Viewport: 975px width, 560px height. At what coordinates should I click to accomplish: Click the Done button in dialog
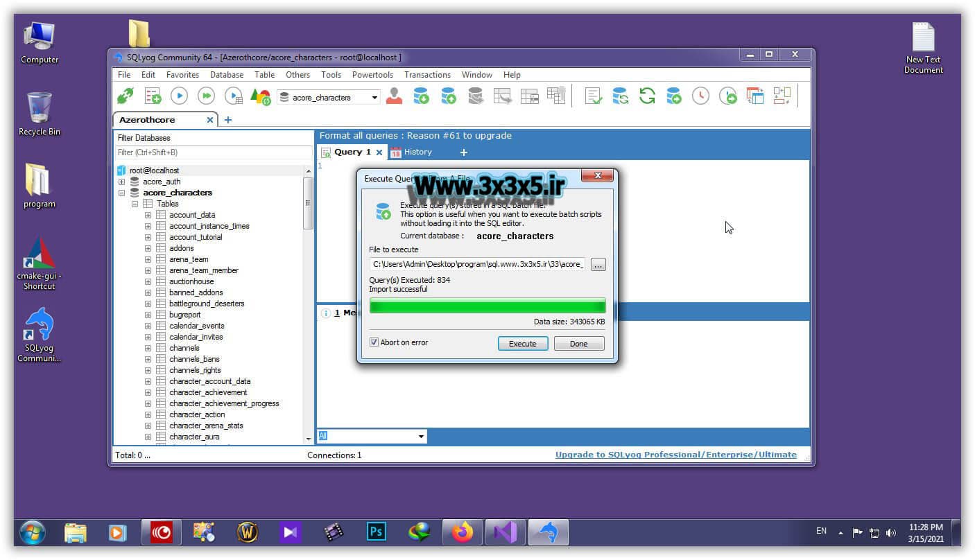[579, 344]
